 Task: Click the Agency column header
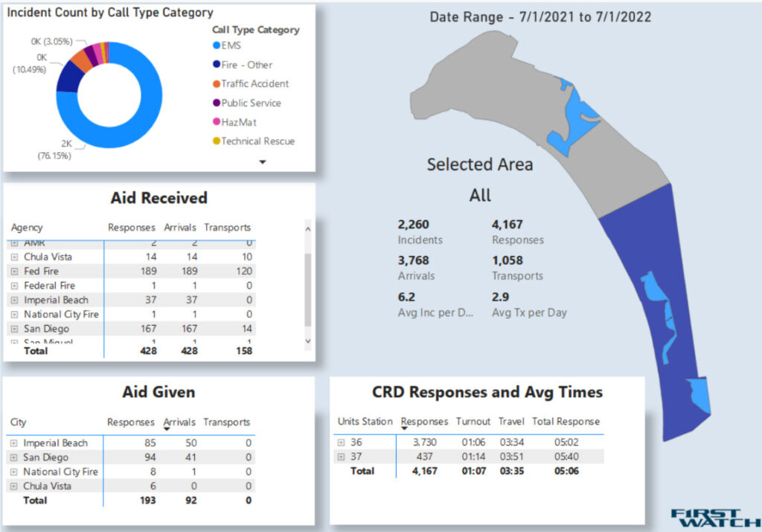point(27,228)
